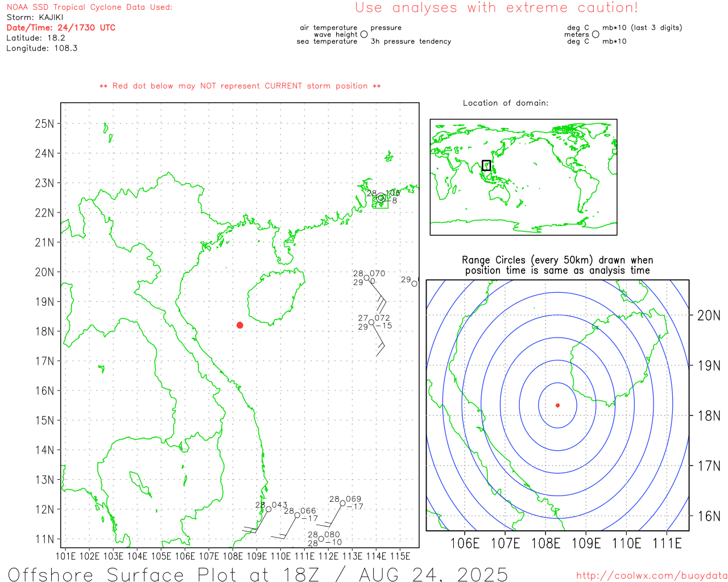This screenshot has height=582, width=728.
Task: Click the 115E longitude label
Action: click(x=400, y=556)
